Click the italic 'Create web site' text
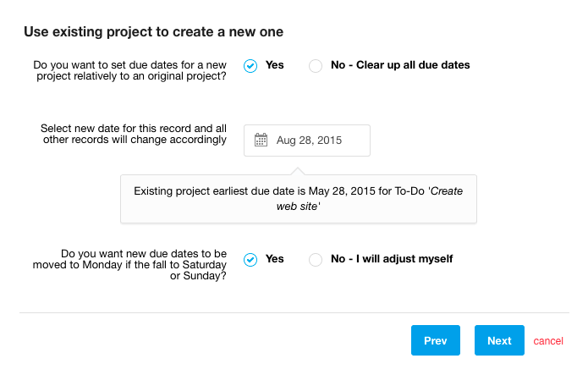 (x=370, y=199)
